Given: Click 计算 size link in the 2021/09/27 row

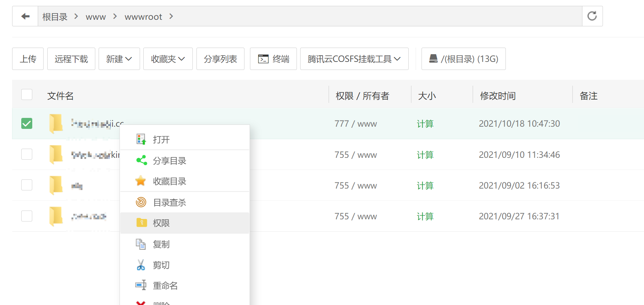Looking at the screenshot, I should click(x=425, y=216).
